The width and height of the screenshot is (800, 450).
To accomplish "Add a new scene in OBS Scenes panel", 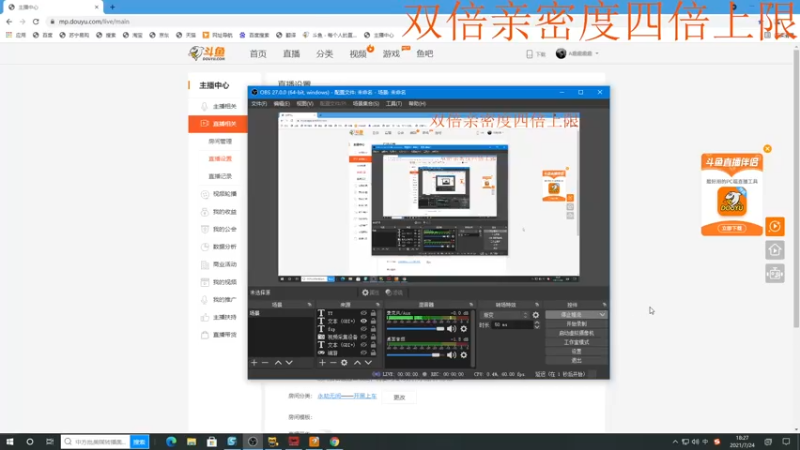I will pyautogui.click(x=254, y=362).
